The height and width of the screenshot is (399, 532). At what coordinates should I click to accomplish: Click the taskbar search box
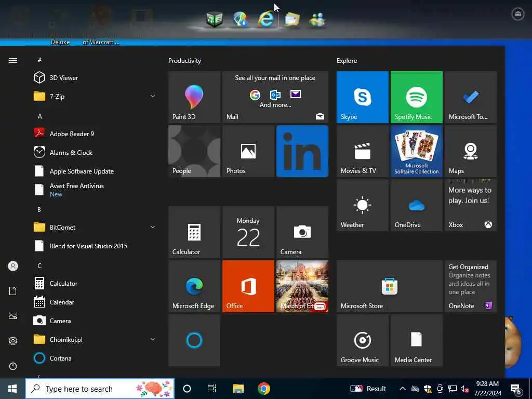click(x=100, y=389)
